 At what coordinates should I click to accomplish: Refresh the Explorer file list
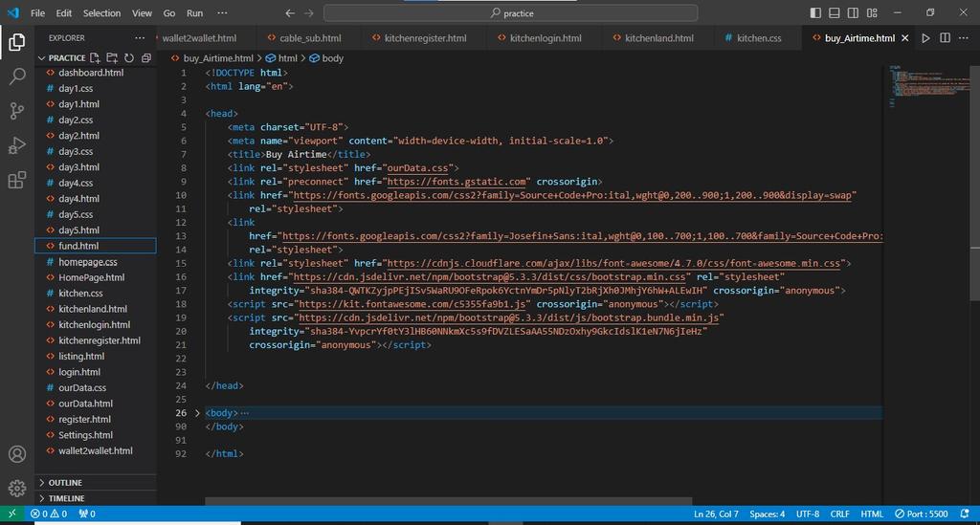click(129, 58)
